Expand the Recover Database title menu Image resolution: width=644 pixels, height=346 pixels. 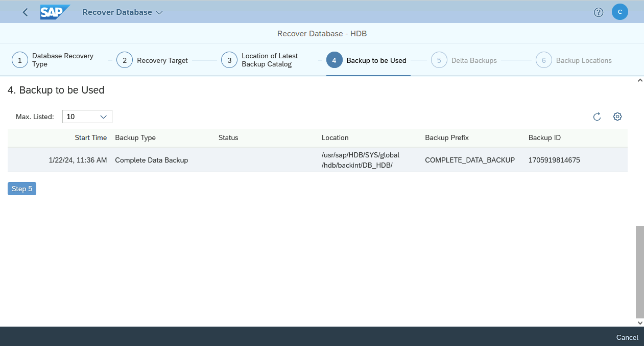tap(122, 12)
